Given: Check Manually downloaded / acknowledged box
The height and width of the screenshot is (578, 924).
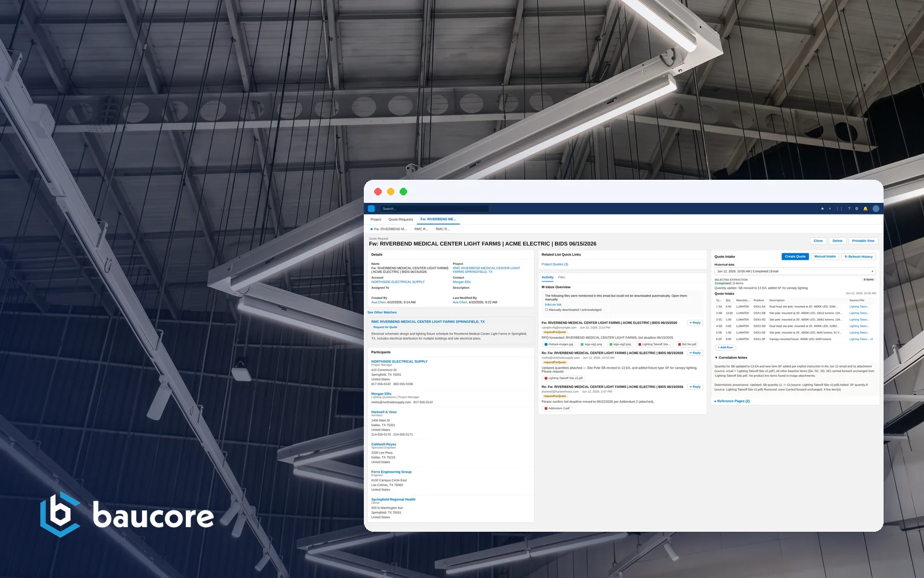Looking at the screenshot, I should click(x=546, y=310).
